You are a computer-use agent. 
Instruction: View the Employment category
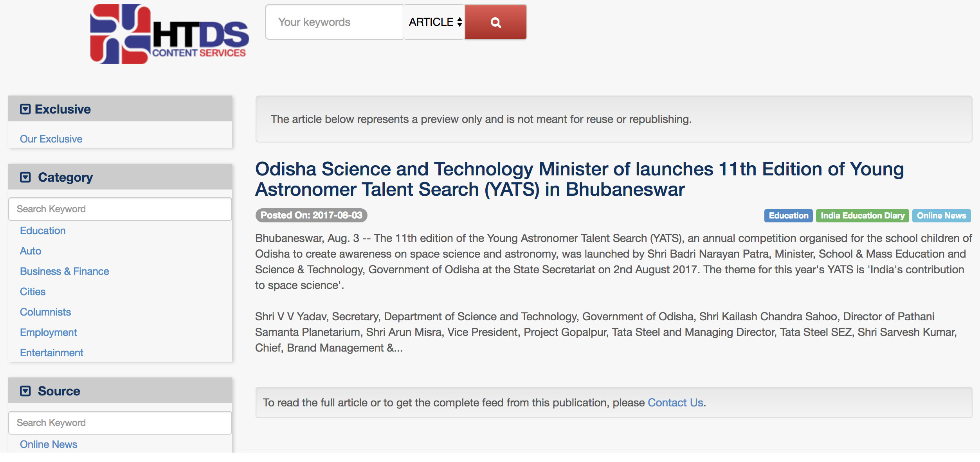(49, 332)
